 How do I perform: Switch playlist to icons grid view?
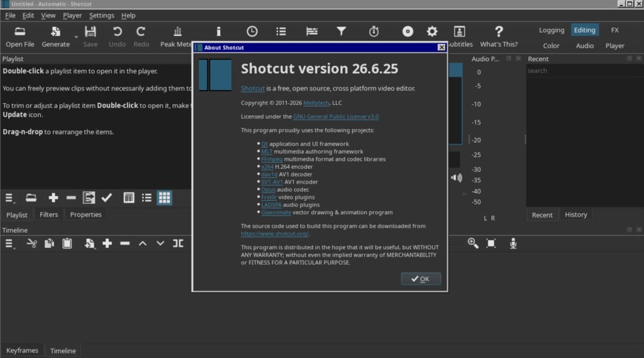coord(164,198)
